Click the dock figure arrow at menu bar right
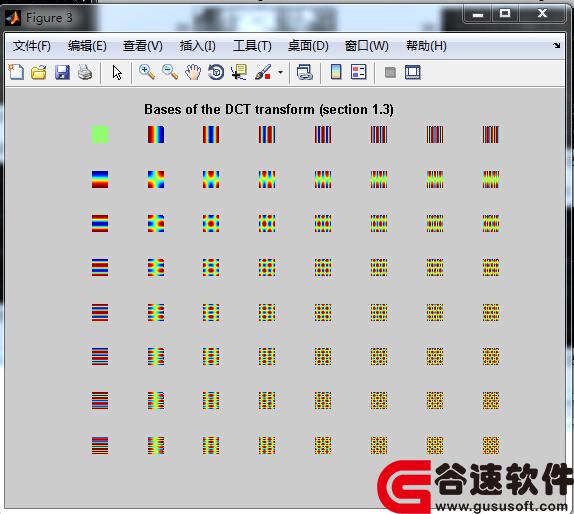 (557, 45)
